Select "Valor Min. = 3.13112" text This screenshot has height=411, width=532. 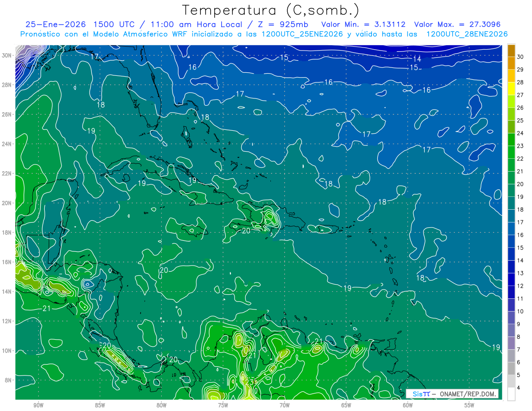pos(364,24)
